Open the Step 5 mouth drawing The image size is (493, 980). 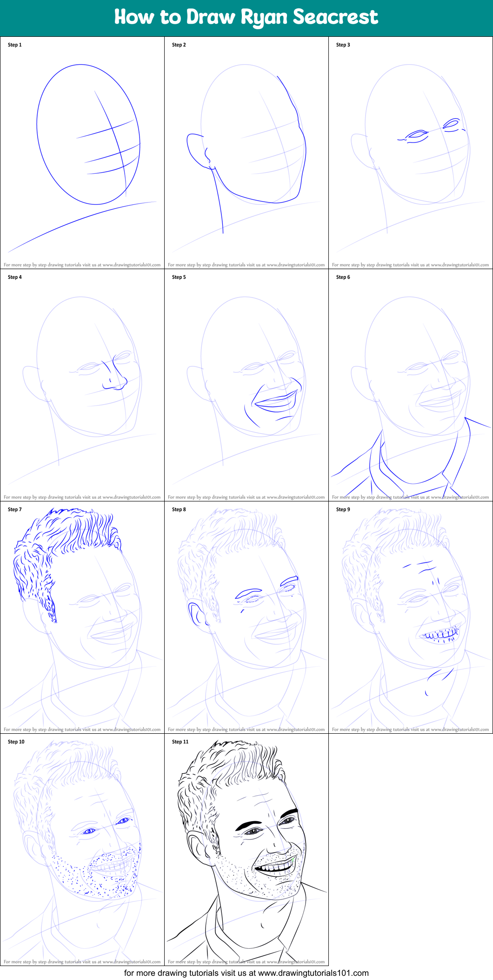(x=246, y=385)
